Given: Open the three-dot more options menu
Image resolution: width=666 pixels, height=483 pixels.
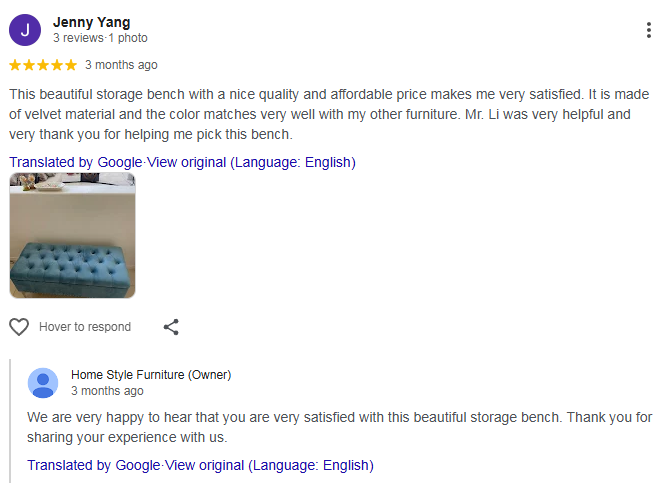Looking at the screenshot, I should (x=649, y=30).
